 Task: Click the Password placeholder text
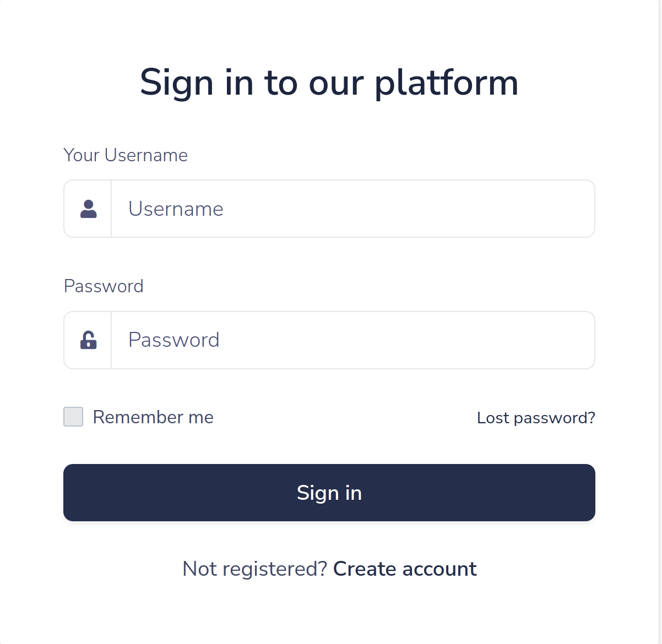[173, 340]
